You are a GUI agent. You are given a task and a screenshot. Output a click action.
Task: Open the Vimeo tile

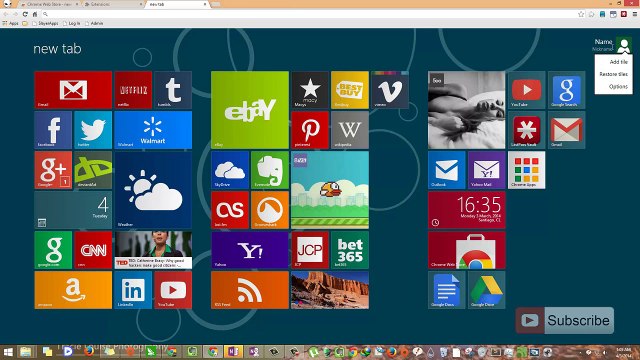click(390, 90)
